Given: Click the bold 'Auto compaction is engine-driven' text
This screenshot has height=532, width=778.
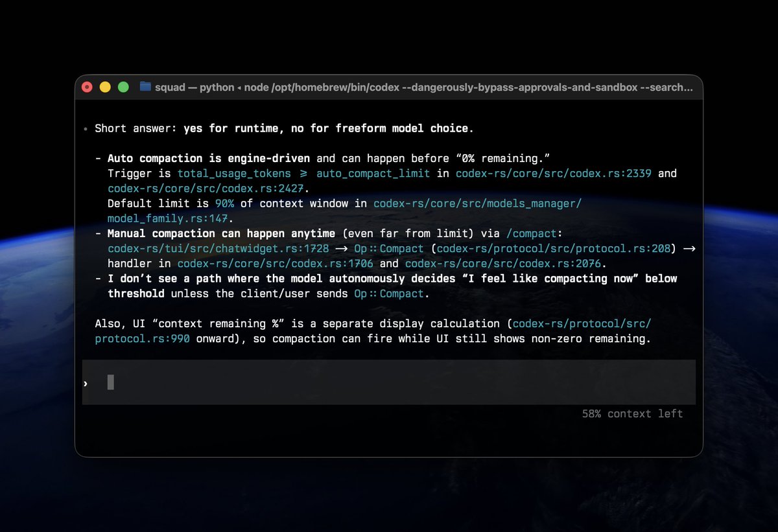Looking at the screenshot, I should point(209,158).
